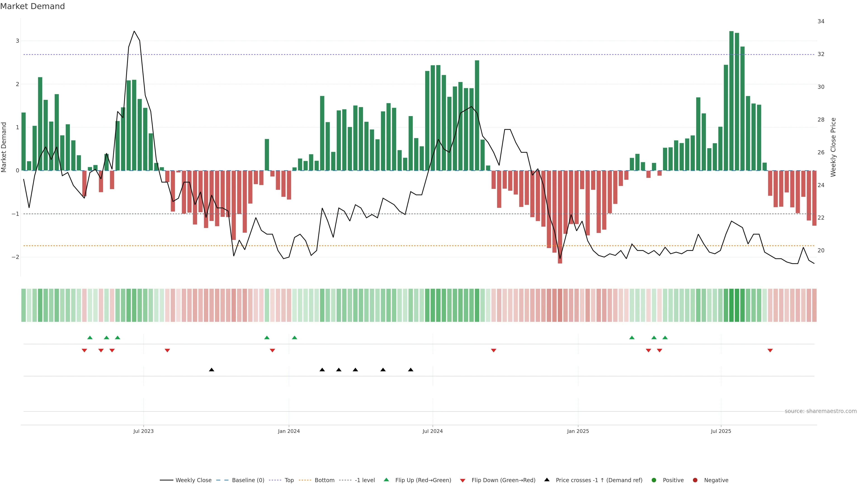Toggle the Top dotted line legend entry
Viewport: 868px width, 488px height.
pyautogui.click(x=289, y=480)
